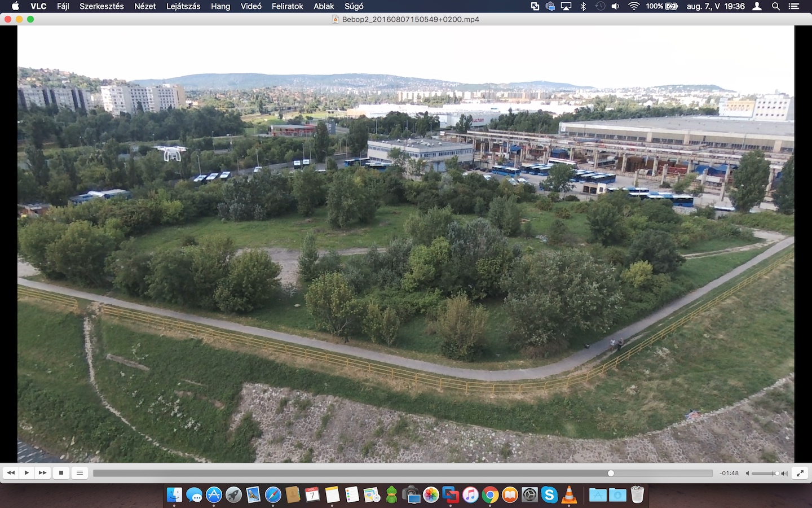This screenshot has height=508, width=812.
Task: Open the Downloads folder in Dock
Action: [617, 495]
